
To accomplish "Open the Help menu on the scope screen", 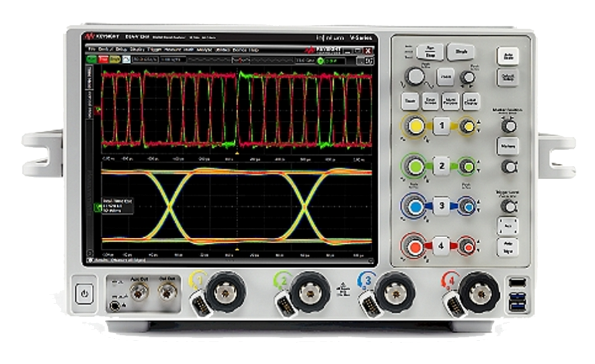I will (255, 50).
